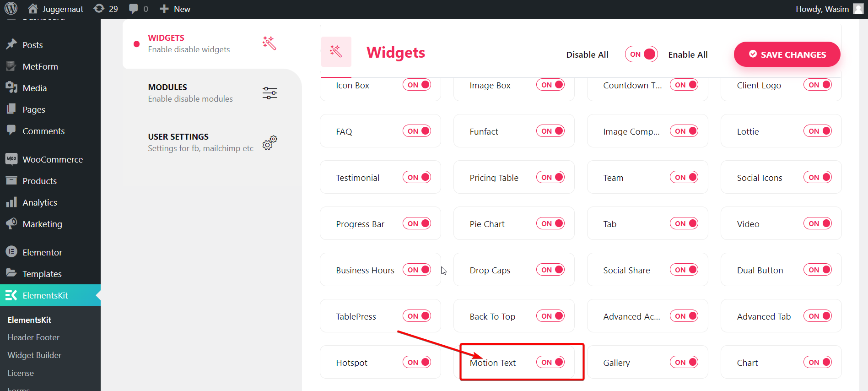Screen dimensions: 868x391
Task: Click the magic wand icon in Widgets tab
Action: [x=270, y=43]
